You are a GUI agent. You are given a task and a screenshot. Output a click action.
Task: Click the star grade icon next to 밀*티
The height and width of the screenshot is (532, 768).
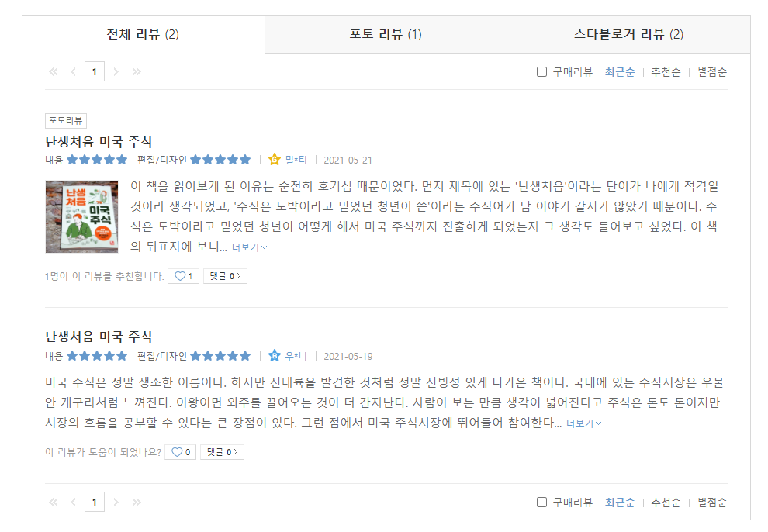(275, 157)
